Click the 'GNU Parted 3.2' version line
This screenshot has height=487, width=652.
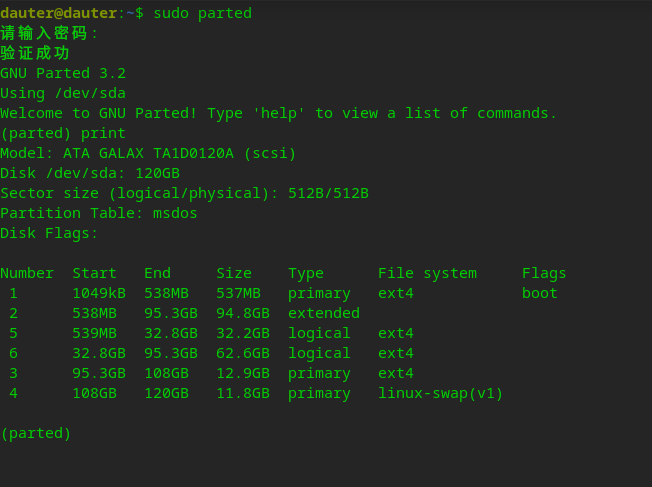coord(63,73)
